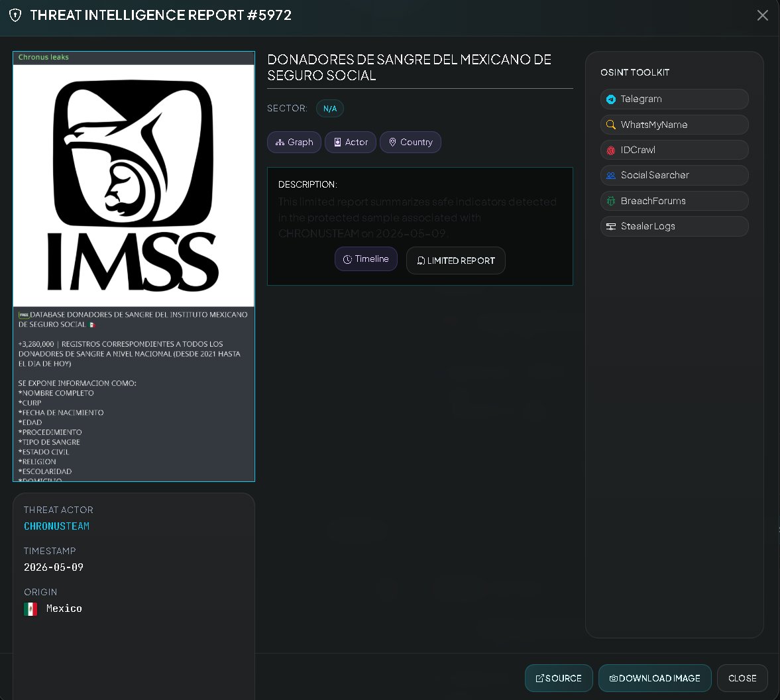Click the *ESTADO CIVIL line
Image resolution: width=780 pixels, height=700 pixels.
pyautogui.click(x=44, y=451)
